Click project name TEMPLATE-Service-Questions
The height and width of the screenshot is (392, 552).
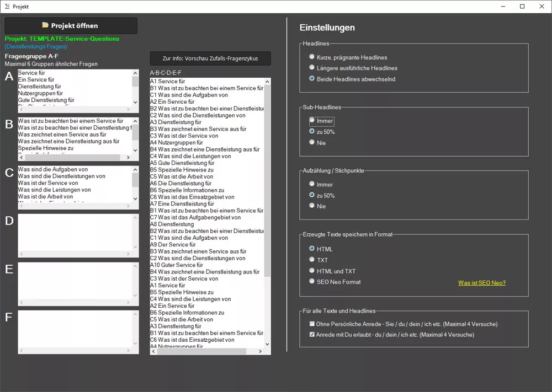pos(75,39)
